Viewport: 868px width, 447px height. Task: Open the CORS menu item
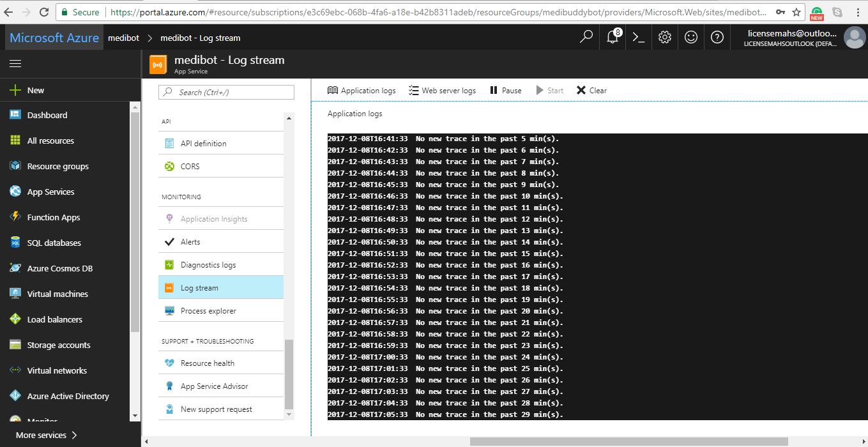221,166
